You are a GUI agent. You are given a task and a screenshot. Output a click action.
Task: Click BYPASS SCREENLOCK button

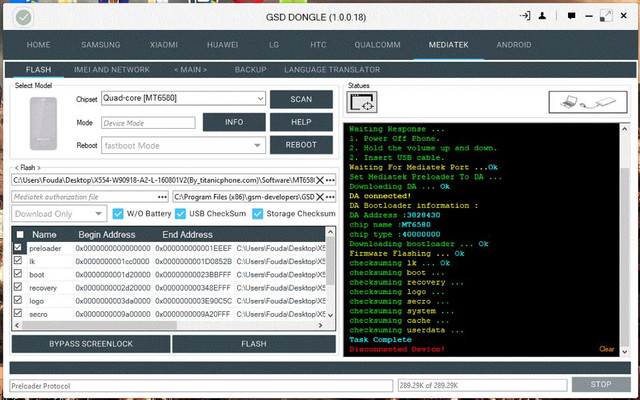tap(91, 344)
